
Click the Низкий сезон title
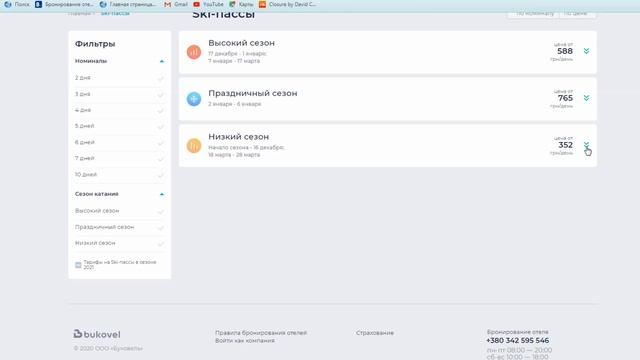(x=238, y=137)
